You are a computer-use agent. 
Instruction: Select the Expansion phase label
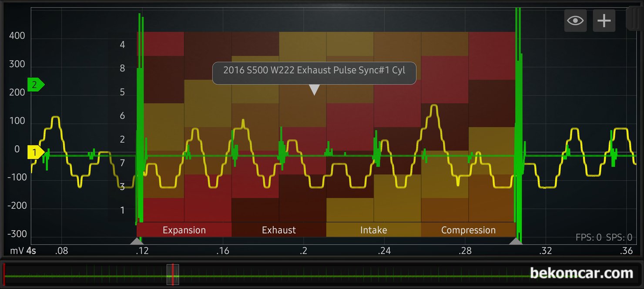coord(184,230)
